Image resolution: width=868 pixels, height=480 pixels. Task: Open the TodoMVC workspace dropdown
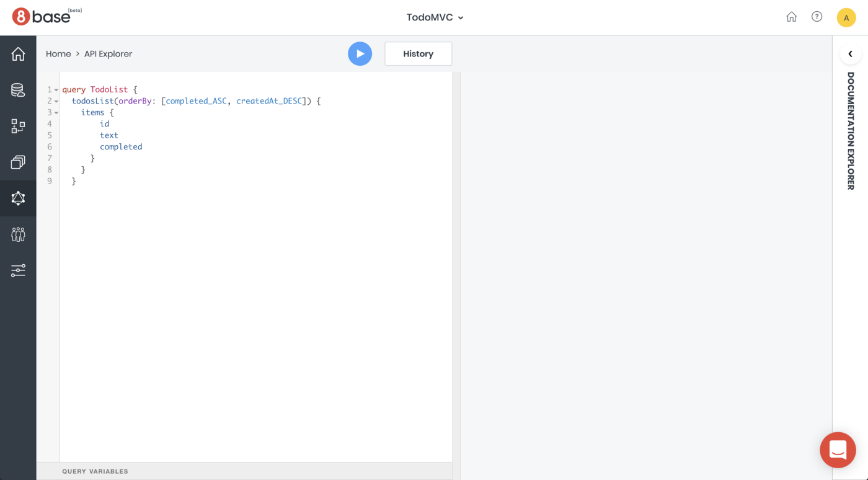pyautogui.click(x=435, y=17)
